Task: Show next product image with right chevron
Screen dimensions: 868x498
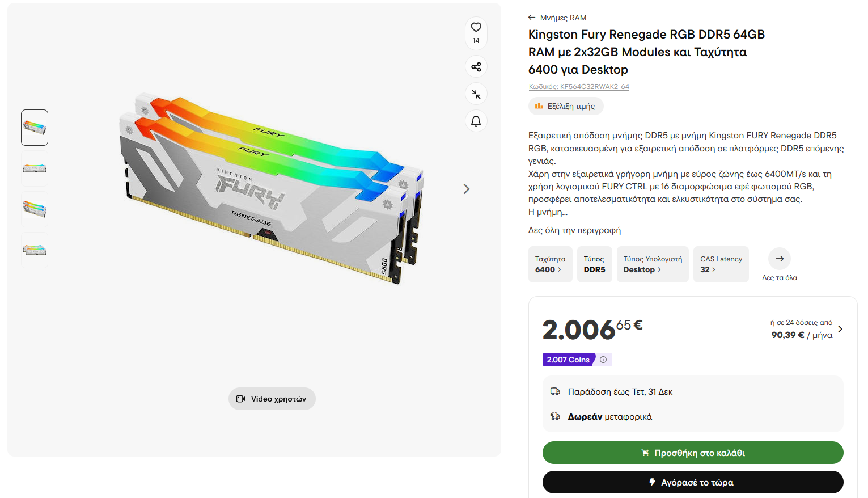Action: 466,189
